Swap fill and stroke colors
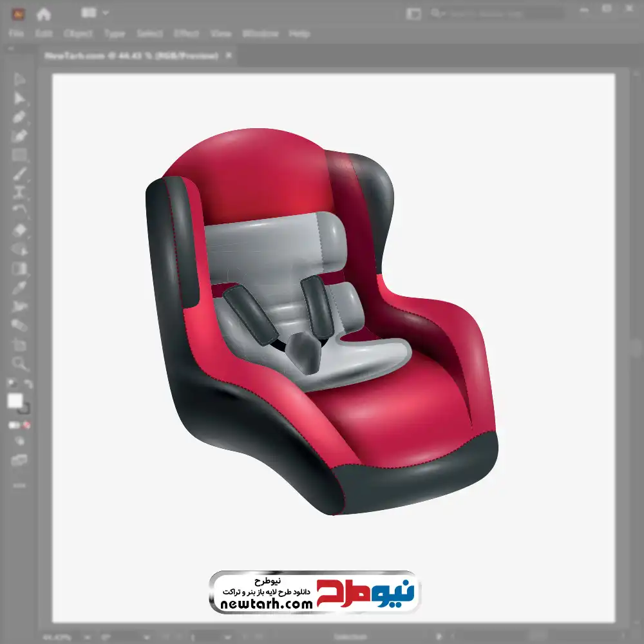This screenshot has height=644, width=644. (x=28, y=384)
